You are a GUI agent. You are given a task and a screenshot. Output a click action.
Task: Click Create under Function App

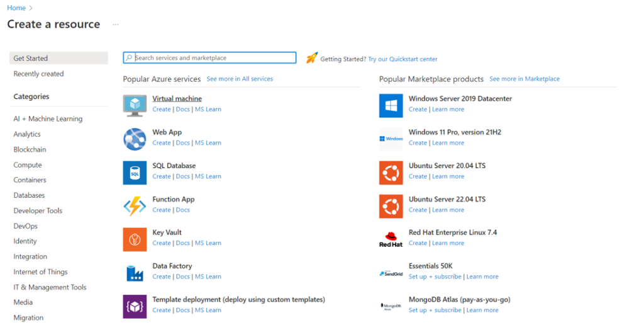coord(162,210)
